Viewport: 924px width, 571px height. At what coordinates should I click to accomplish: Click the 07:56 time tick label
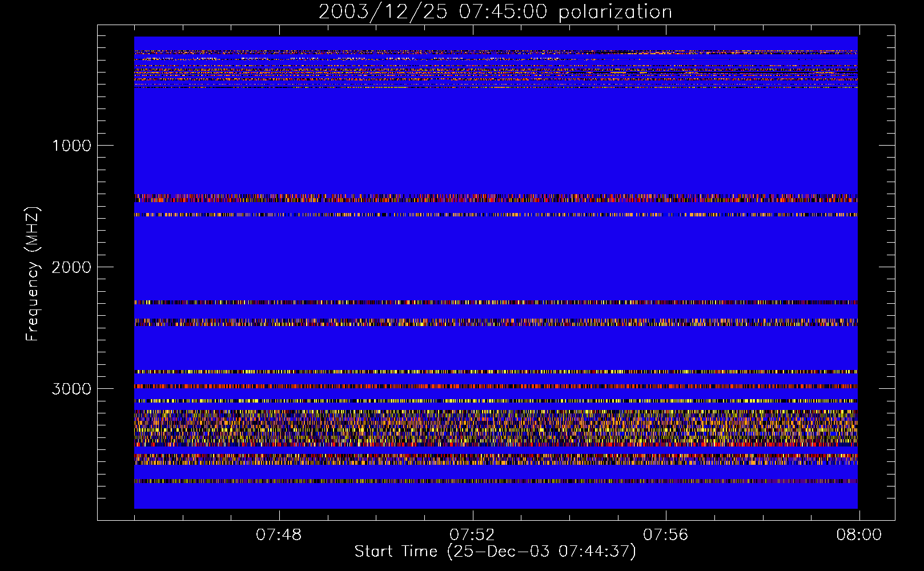666,535
